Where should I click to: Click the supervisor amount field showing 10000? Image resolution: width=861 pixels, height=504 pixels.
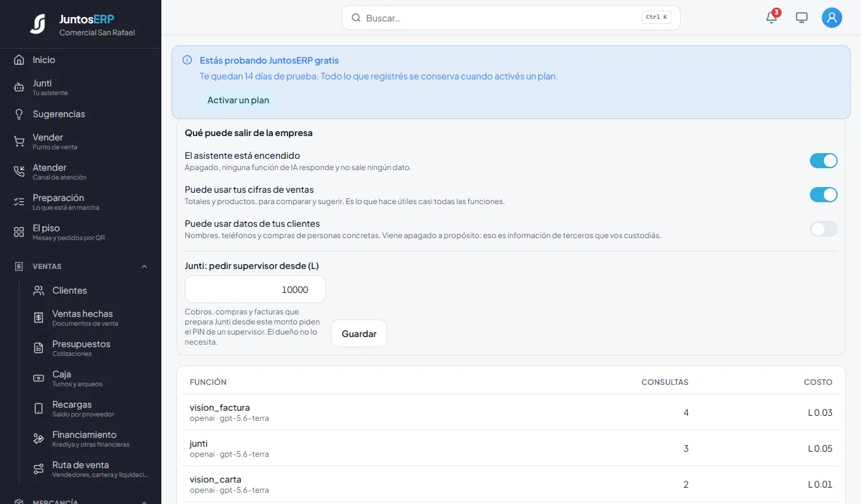click(x=255, y=289)
